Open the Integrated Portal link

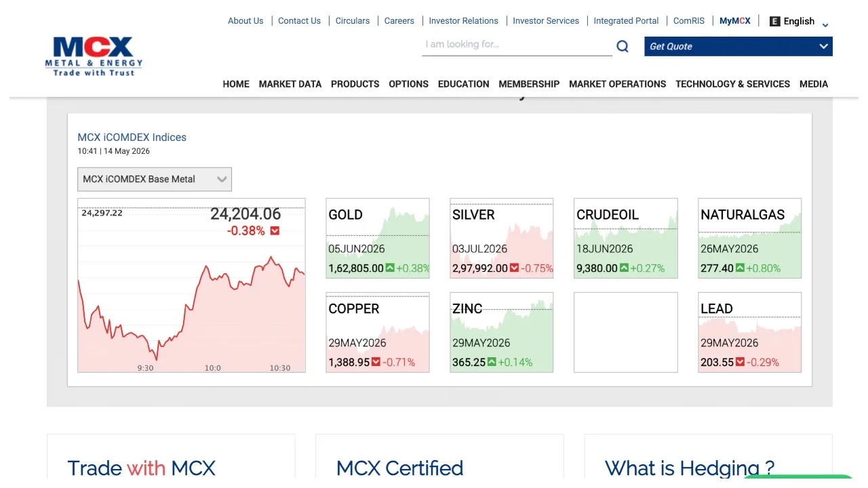coord(627,21)
